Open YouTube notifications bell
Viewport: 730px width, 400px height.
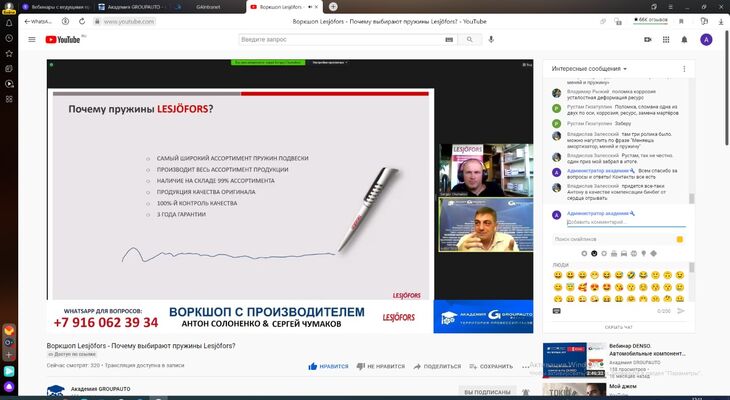click(684, 40)
